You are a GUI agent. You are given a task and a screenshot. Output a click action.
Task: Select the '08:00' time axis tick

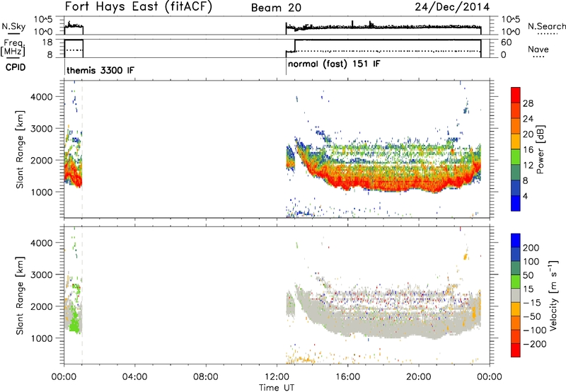pyautogui.click(x=206, y=377)
